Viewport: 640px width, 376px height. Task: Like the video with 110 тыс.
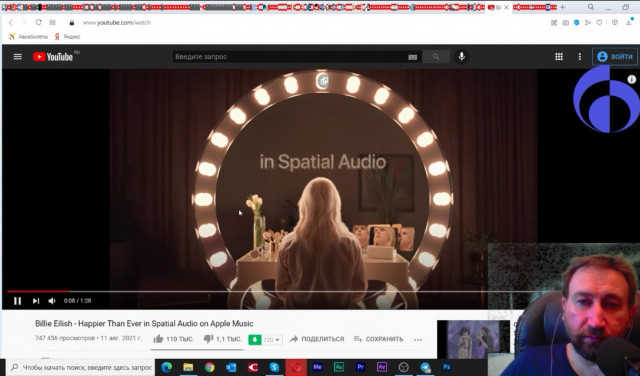tap(173, 339)
